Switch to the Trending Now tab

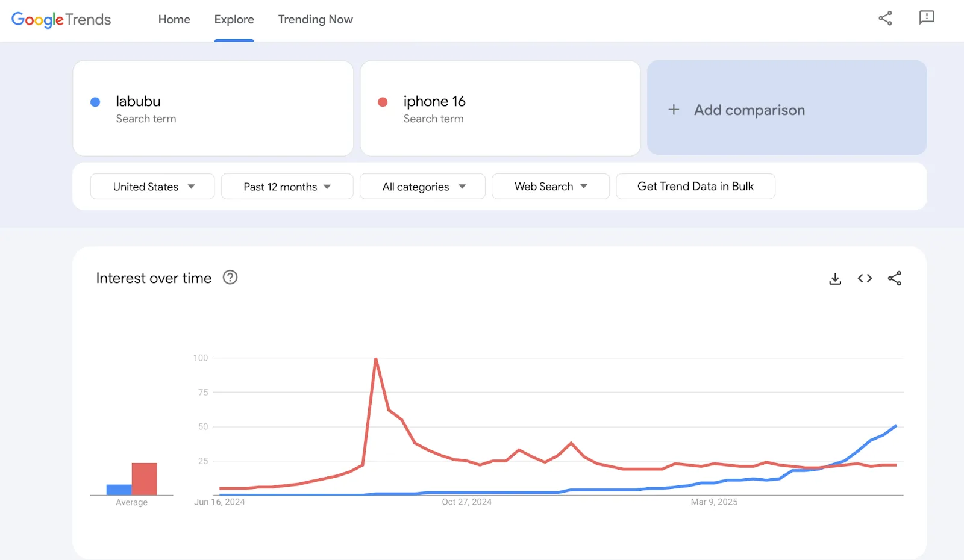click(315, 20)
